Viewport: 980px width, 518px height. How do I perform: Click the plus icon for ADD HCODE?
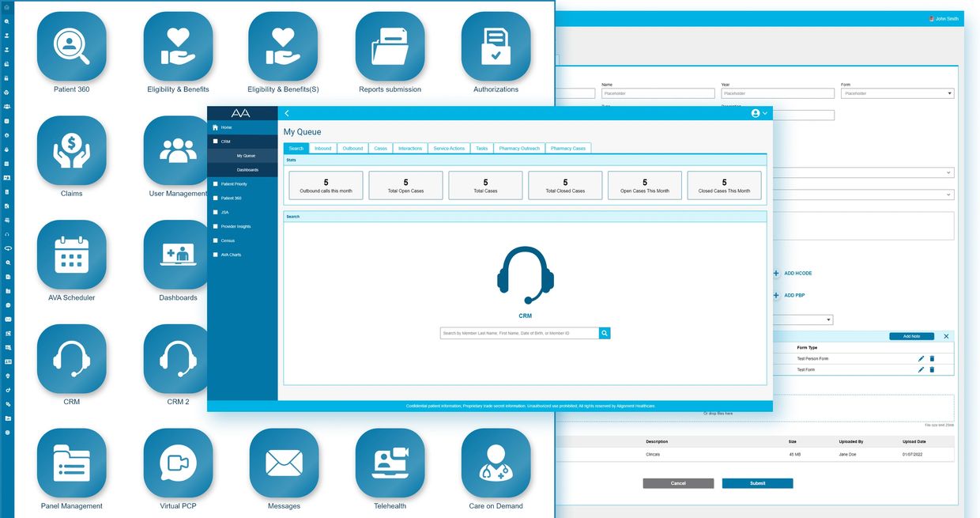pyautogui.click(x=776, y=274)
